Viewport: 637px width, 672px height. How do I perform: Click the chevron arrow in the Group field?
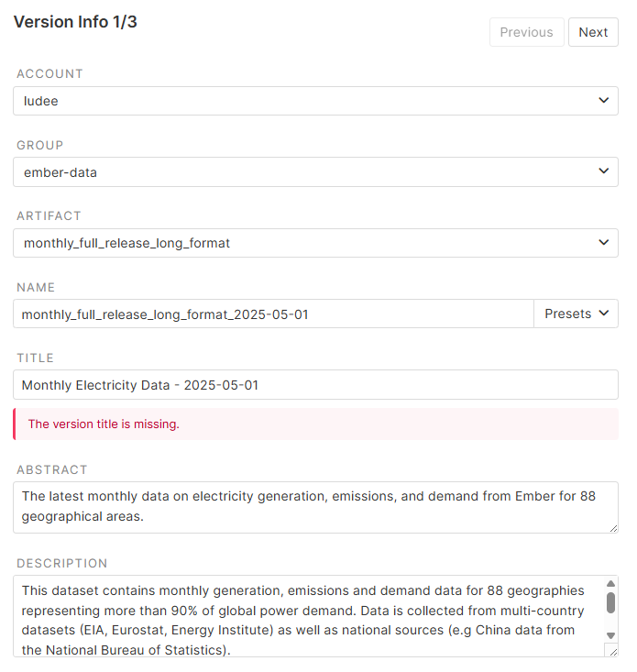603,171
